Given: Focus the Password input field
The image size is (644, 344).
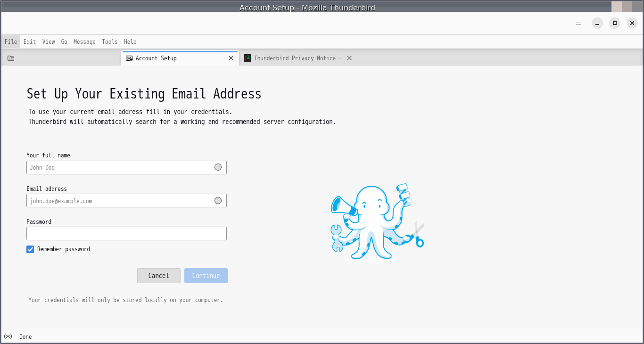Looking at the screenshot, I should click(x=126, y=234).
